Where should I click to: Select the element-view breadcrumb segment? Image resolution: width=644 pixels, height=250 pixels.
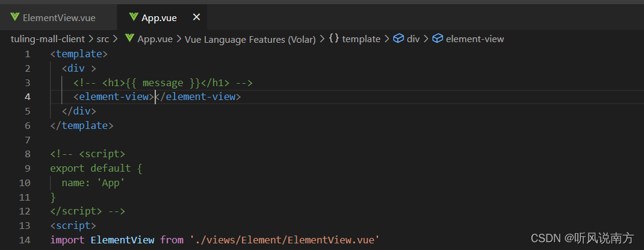[475, 39]
